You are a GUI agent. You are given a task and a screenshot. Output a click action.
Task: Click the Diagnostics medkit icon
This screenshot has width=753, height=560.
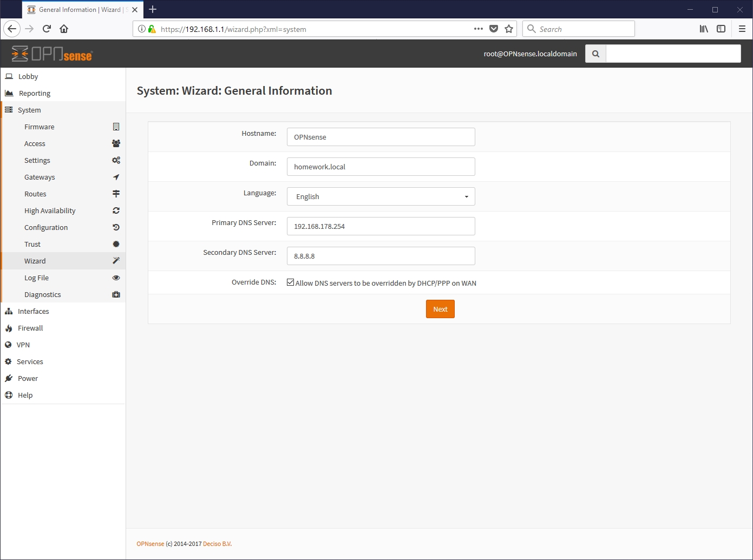click(116, 294)
